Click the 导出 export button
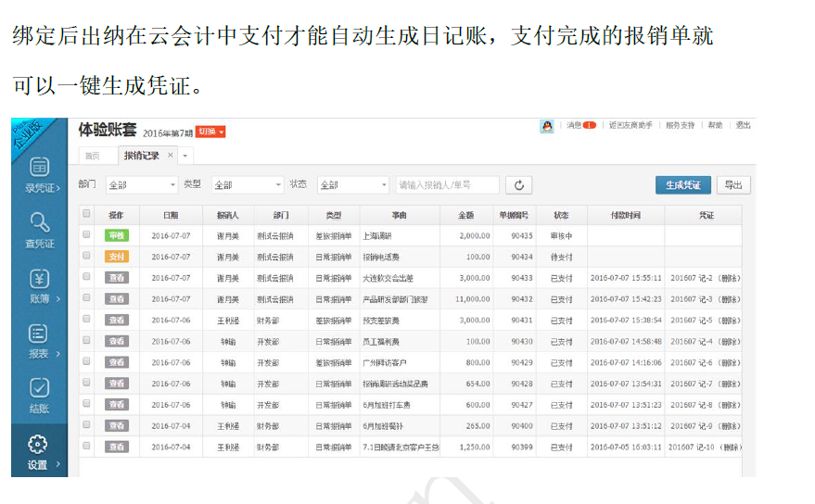This screenshot has height=504, width=815. pos(733,185)
